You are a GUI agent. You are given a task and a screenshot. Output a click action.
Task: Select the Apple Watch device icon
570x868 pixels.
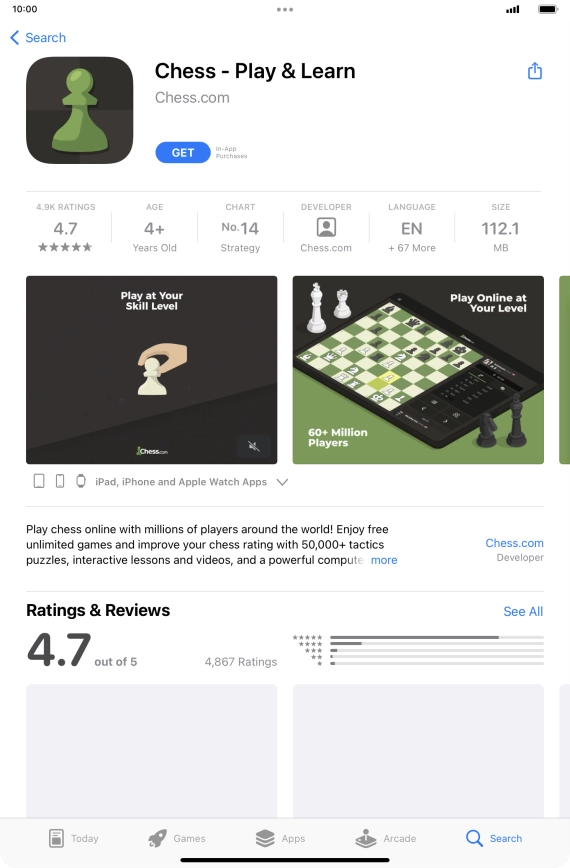point(81,481)
